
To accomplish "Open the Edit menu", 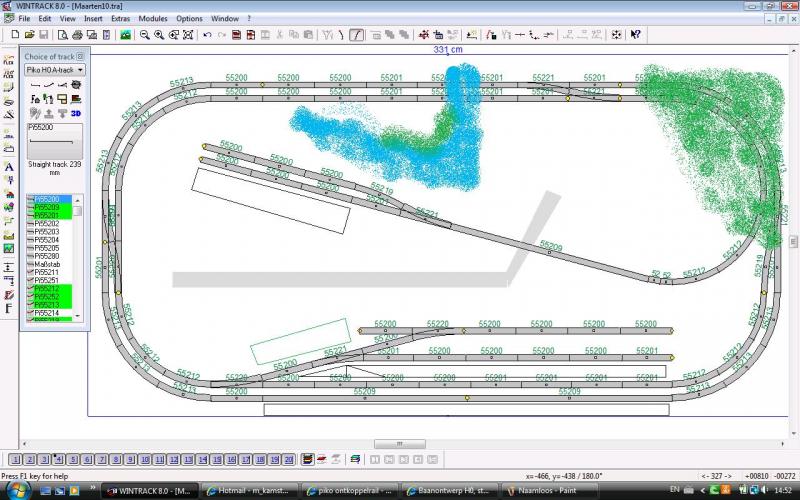I will (45, 18).
